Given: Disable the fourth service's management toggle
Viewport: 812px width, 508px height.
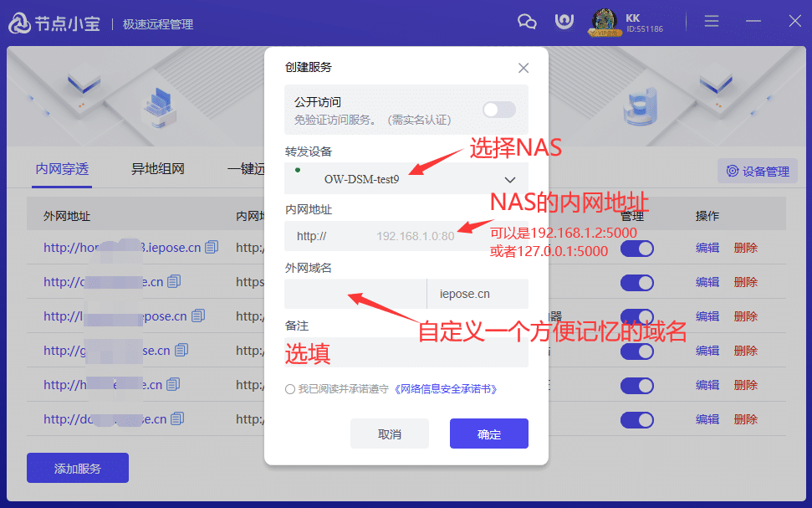Looking at the screenshot, I should [x=637, y=351].
